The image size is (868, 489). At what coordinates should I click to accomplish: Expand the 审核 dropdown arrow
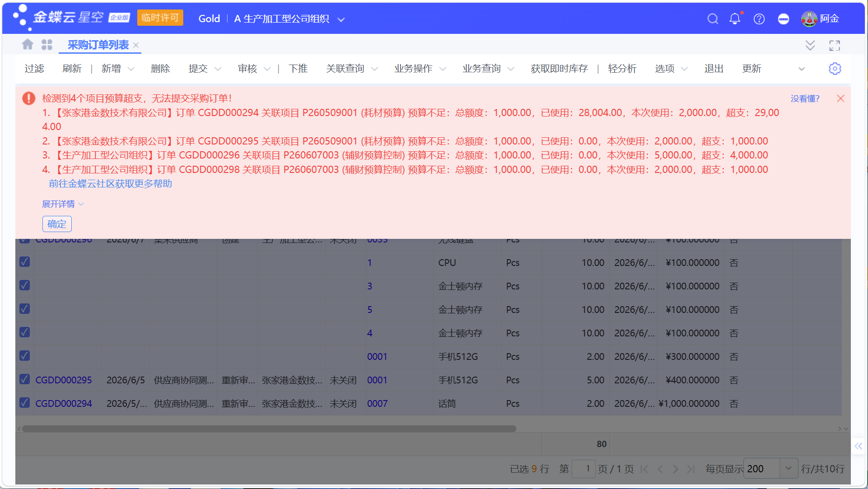coord(267,69)
